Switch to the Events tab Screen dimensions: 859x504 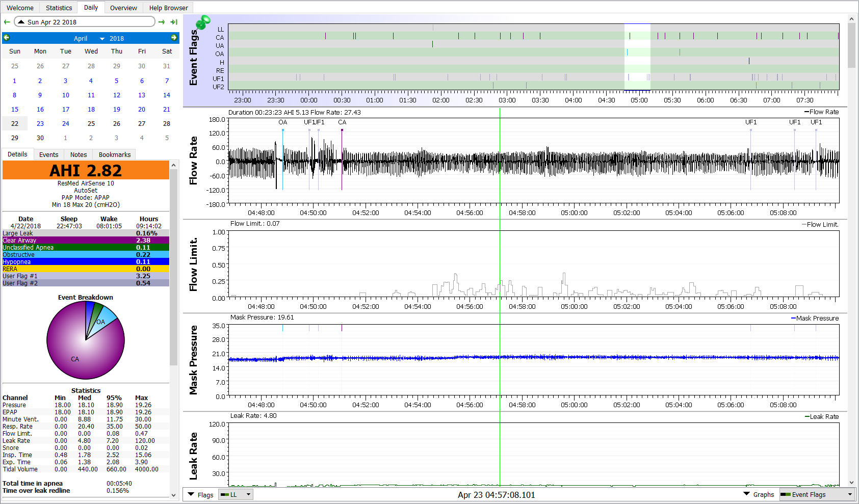(x=48, y=154)
